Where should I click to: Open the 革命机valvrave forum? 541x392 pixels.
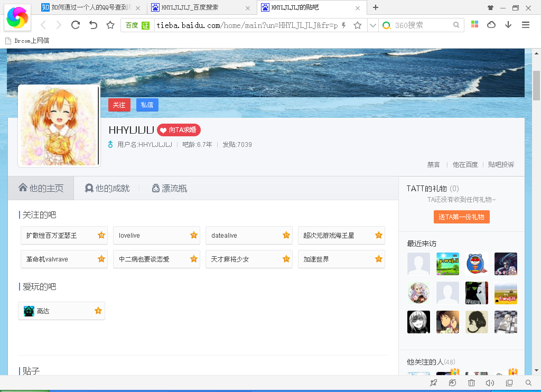click(64, 259)
